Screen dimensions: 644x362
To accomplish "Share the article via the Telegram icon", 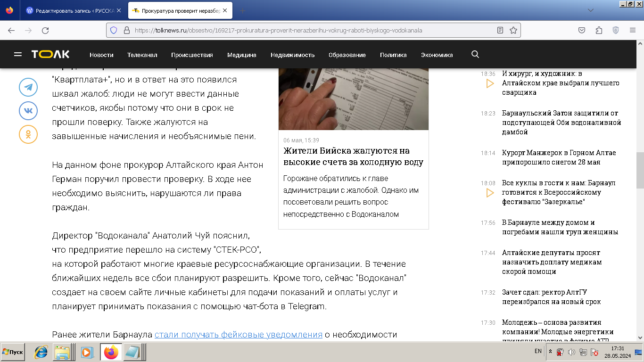I will [28, 88].
